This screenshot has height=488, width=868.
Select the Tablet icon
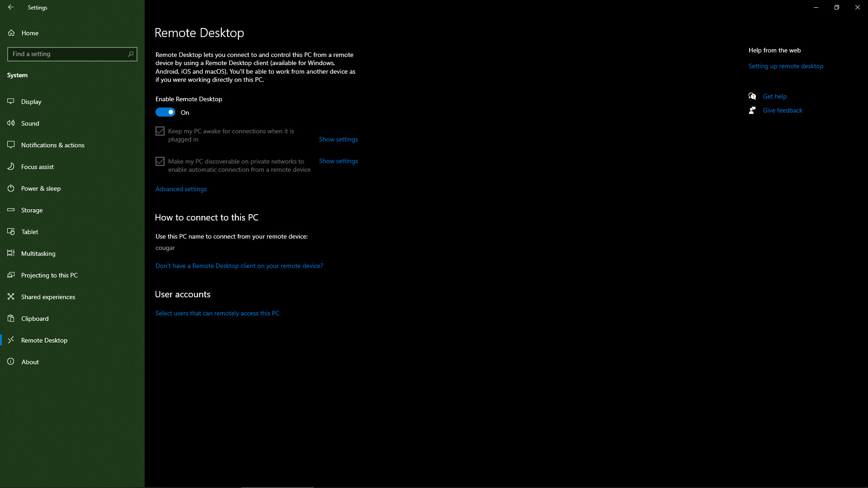point(11,231)
